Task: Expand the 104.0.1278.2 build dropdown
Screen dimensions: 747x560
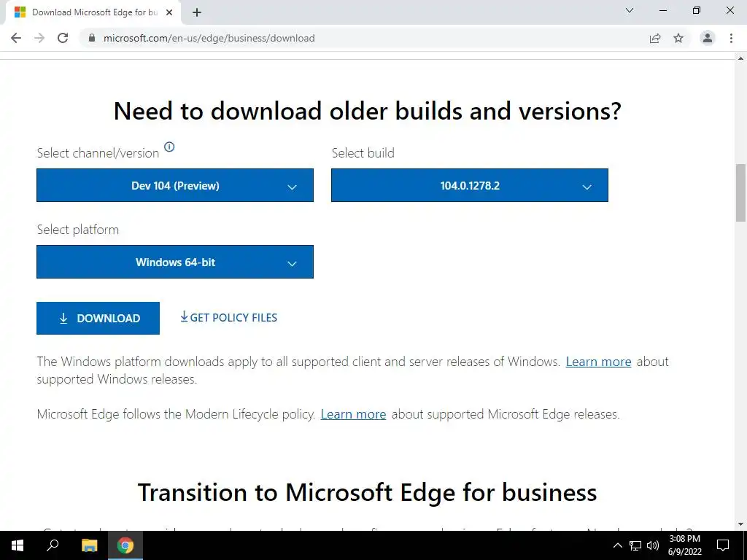Action: (x=469, y=185)
